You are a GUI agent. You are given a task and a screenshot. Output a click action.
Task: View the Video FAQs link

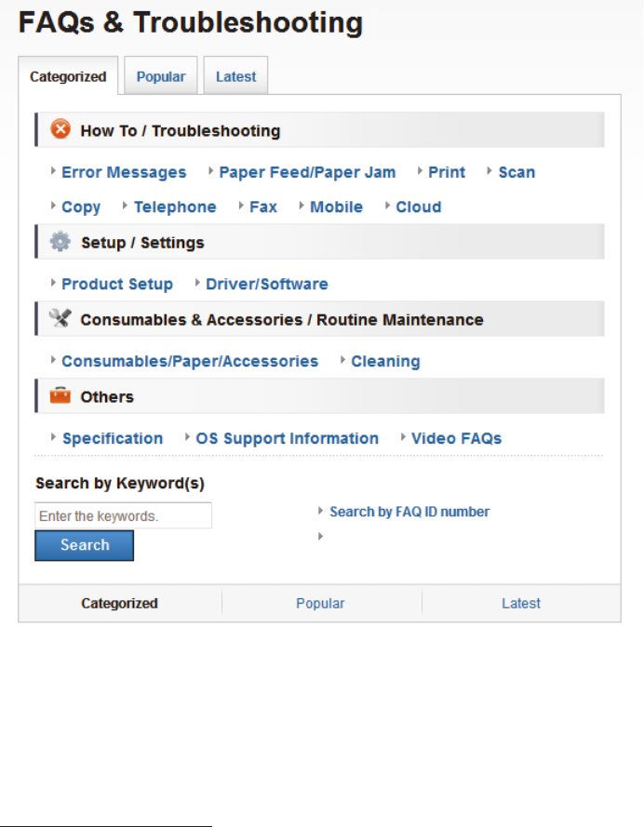(x=456, y=438)
